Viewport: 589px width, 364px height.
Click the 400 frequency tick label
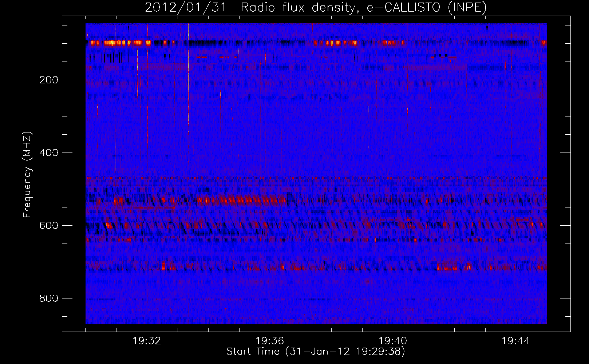pyautogui.click(x=49, y=153)
